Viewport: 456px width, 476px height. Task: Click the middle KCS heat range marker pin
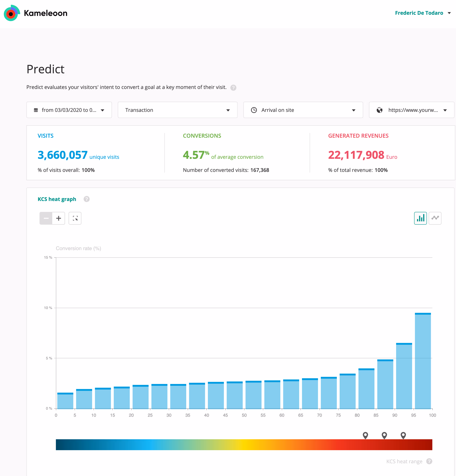pyautogui.click(x=384, y=435)
